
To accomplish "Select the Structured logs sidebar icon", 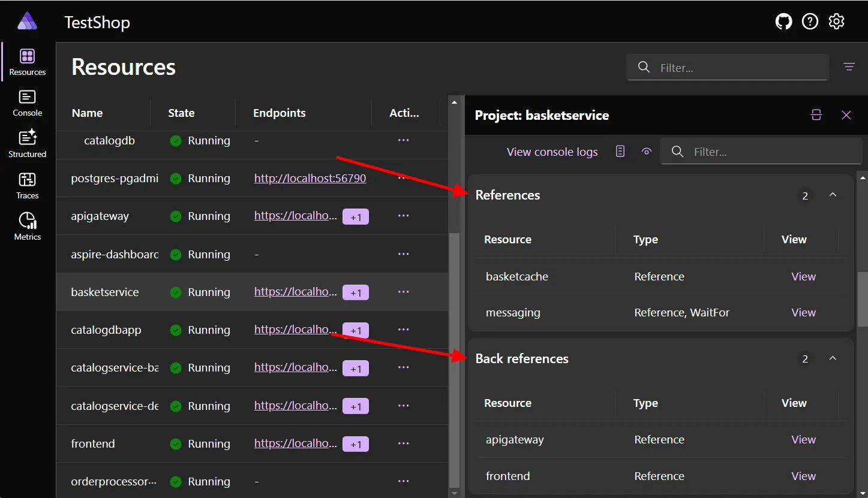I will [27, 143].
